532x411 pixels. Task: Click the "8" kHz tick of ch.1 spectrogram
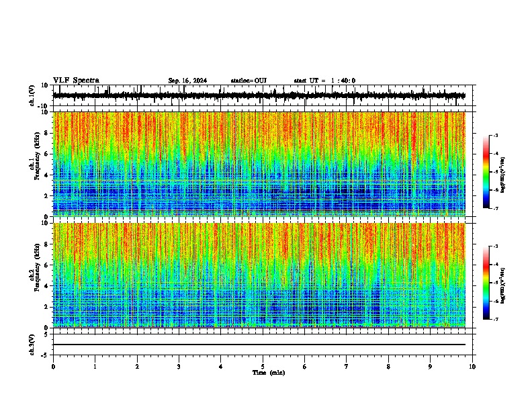[x=47, y=133]
